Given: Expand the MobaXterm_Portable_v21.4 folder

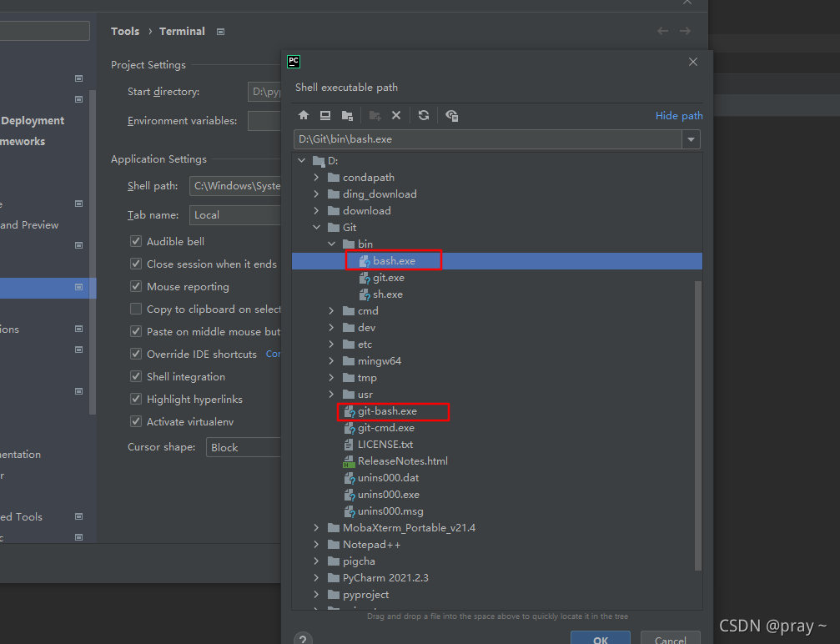Looking at the screenshot, I should [317, 528].
